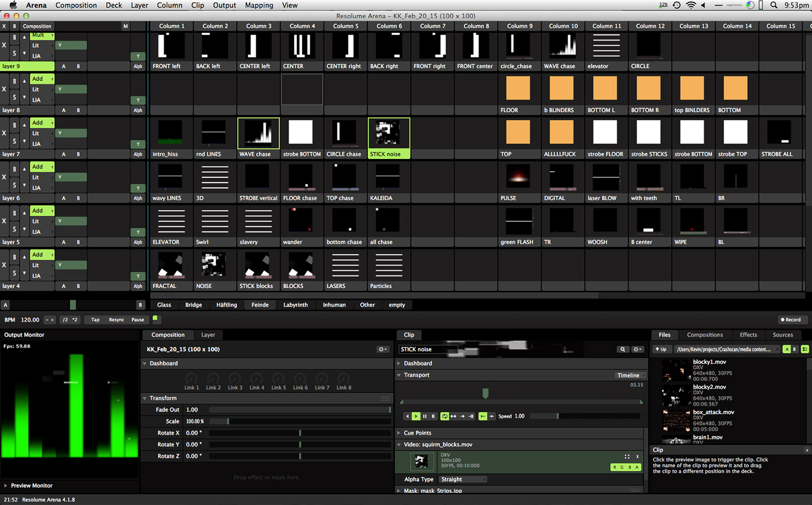
Task: Toggle the Alph button on layer 8
Action: pyautogui.click(x=138, y=110)
